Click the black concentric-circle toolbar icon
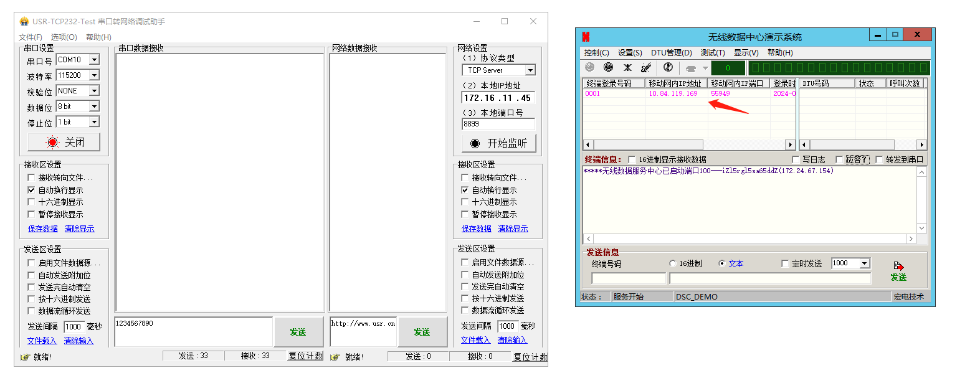The image size is (980, 378). click(x=608, y=67)
